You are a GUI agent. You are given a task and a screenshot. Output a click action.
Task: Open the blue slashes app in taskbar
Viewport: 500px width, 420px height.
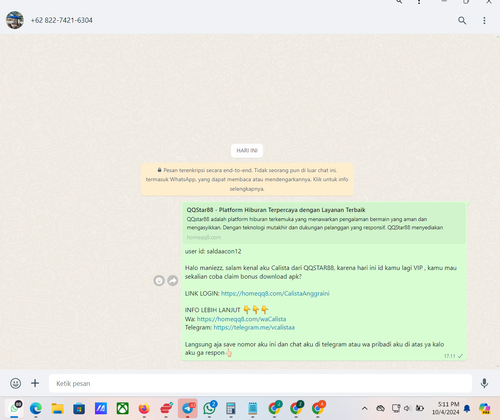(x=101, y=408)
